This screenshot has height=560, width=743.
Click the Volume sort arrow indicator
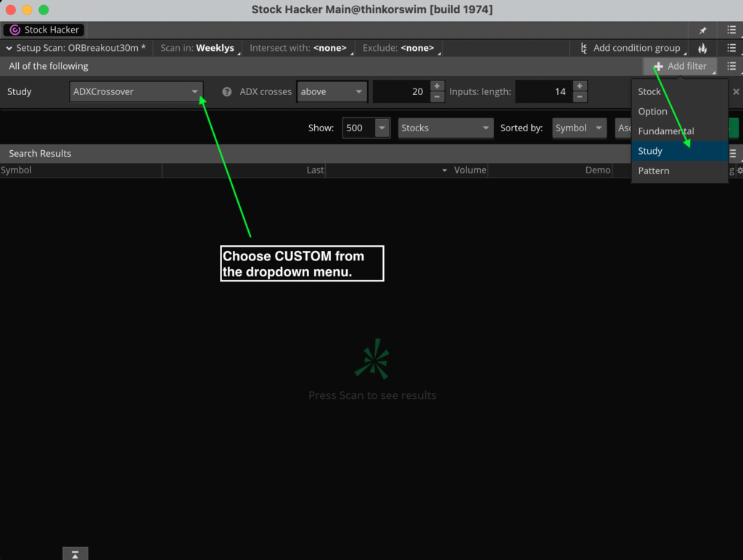click(x=445, y=170)
